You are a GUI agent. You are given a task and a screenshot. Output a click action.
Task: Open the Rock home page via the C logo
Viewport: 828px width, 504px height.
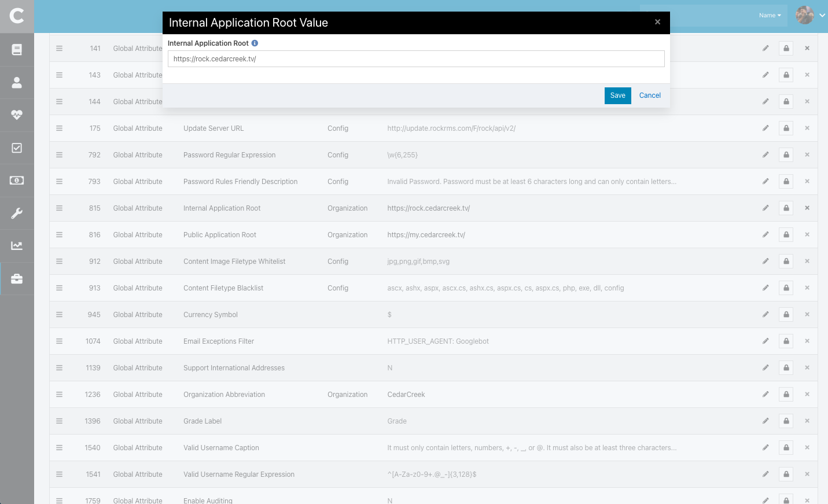17,17
